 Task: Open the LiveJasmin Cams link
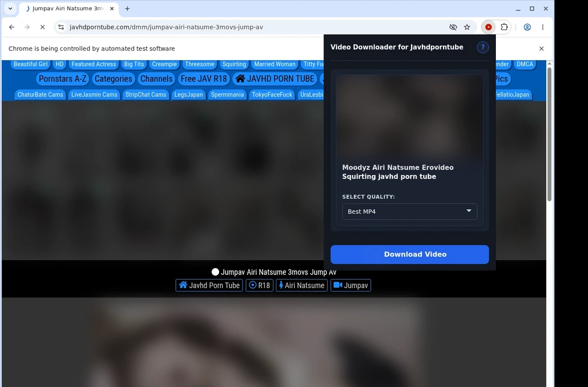94,95
